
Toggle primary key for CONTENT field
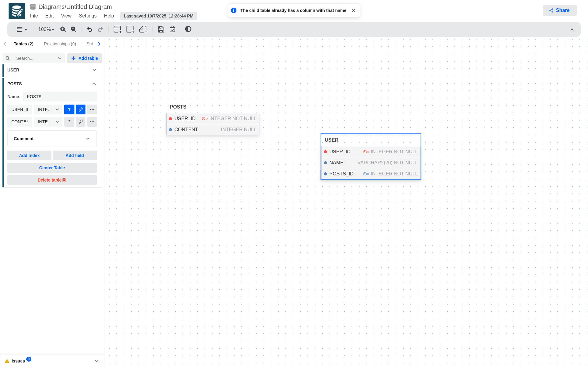click(81, 122)
